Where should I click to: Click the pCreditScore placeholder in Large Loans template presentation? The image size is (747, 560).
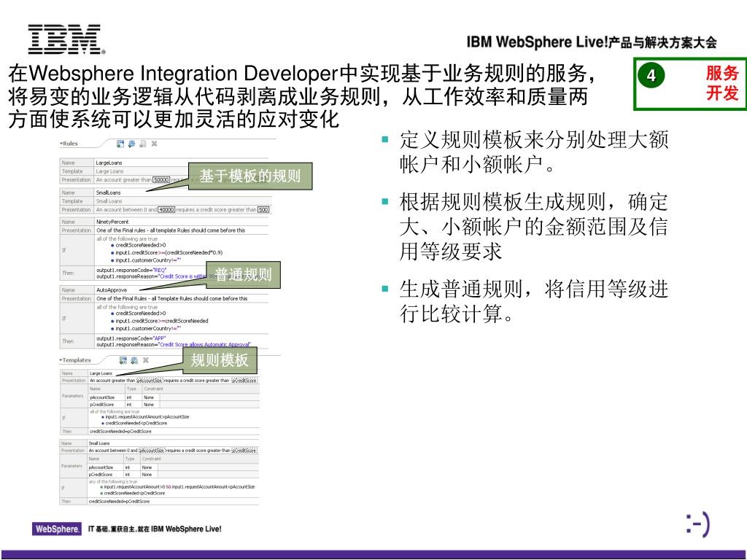pos(245,381)
